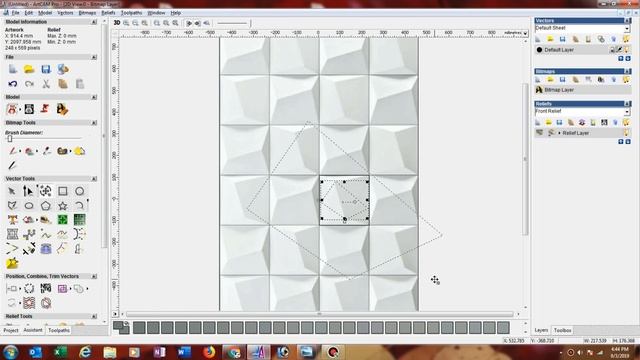Click the yellow star vector tool icon
640x360 pixels.
tap(12, 263)
